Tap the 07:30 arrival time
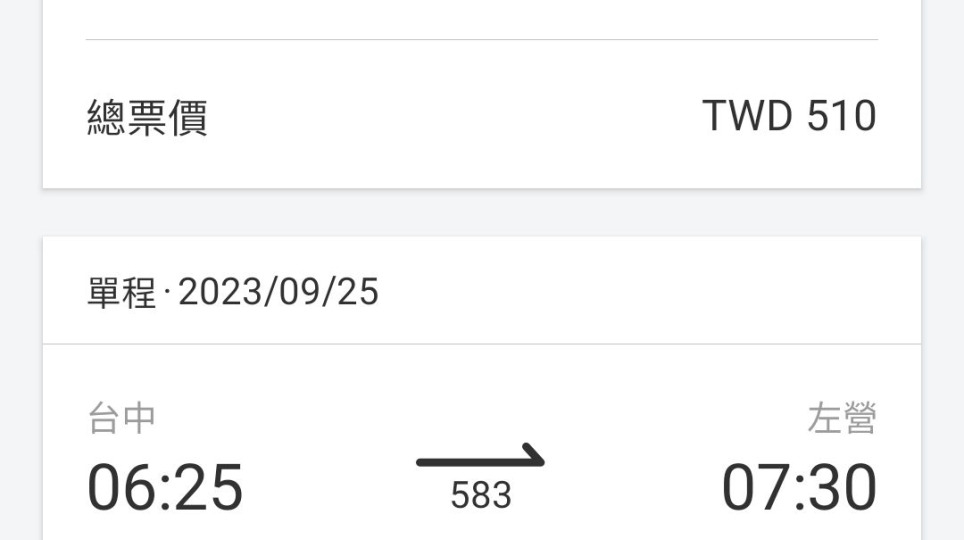Image resolution: width=964 pixels, height=540 pixels. [799, 487]
